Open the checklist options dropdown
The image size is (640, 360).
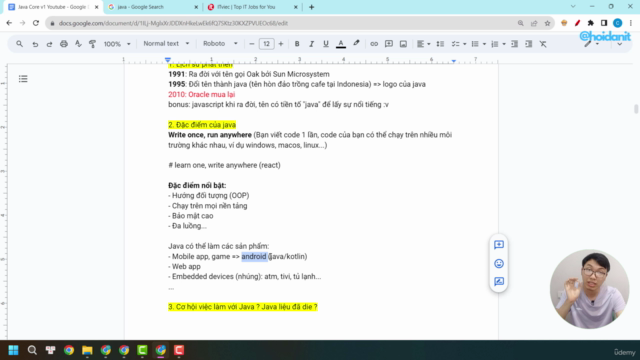pyautogui.click(x=459, y=44)
